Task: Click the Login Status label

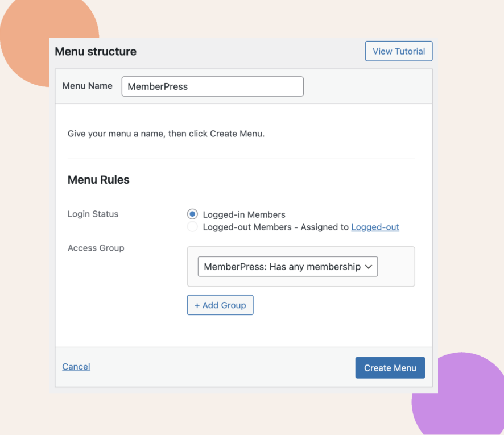Action: (93, 214)
